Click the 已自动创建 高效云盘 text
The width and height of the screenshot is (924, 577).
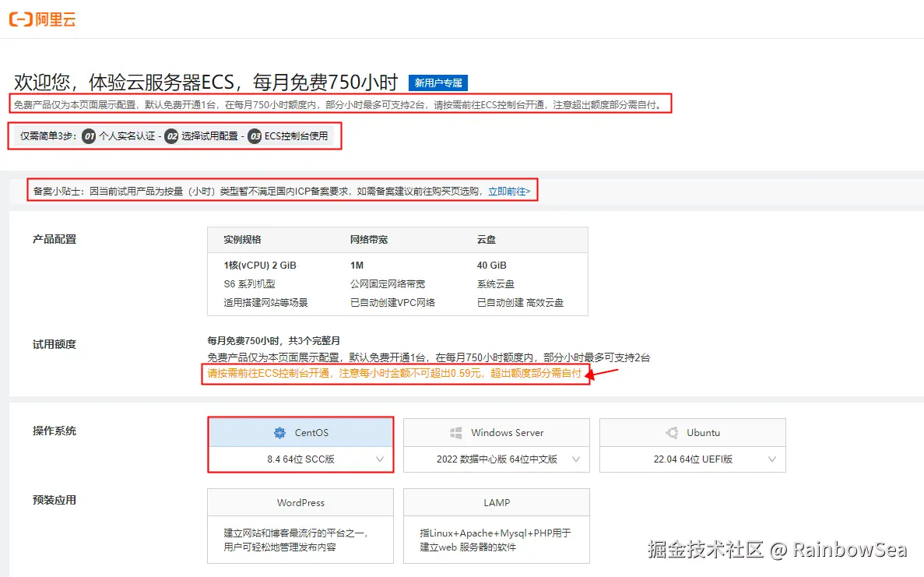click(520, 303)
